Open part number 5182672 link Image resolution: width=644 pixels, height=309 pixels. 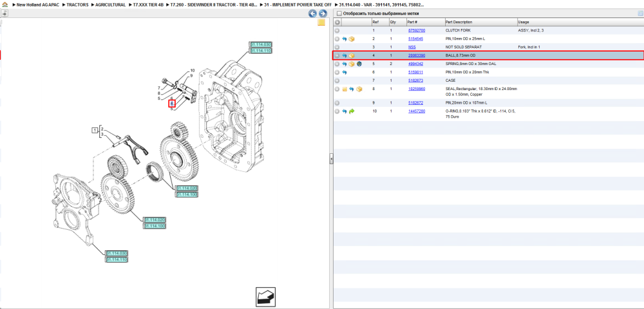coord(415,102)
